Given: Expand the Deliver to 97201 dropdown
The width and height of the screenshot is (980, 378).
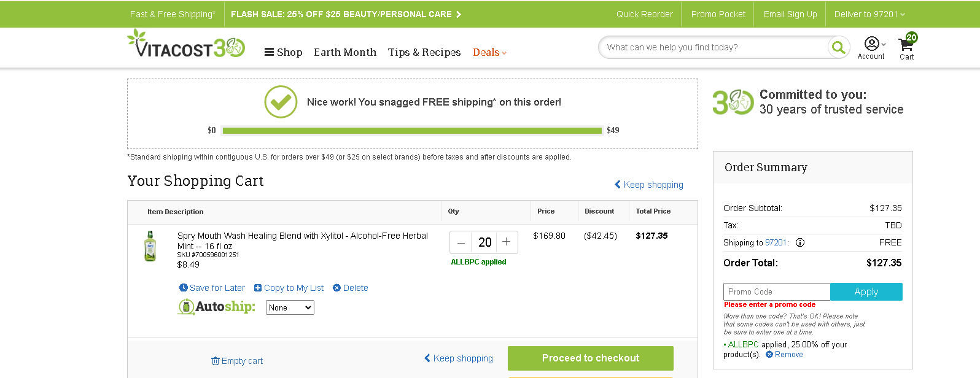Looking at the screenshot, I should [869, 14].
